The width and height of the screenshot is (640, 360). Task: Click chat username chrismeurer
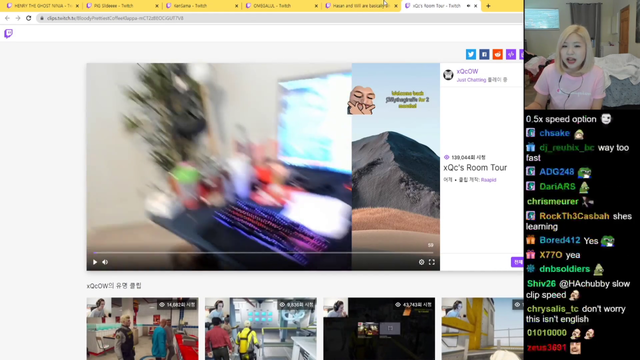click(552, 201)
